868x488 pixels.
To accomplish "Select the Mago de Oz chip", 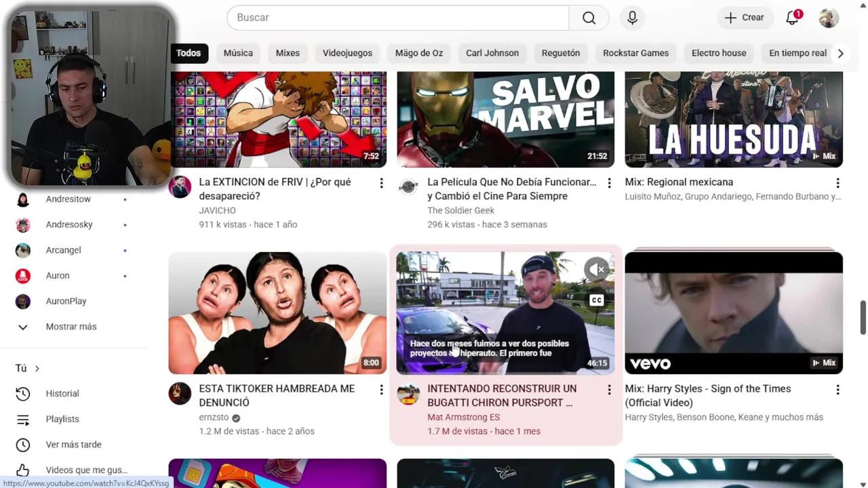I will click(x=419, y=53).
